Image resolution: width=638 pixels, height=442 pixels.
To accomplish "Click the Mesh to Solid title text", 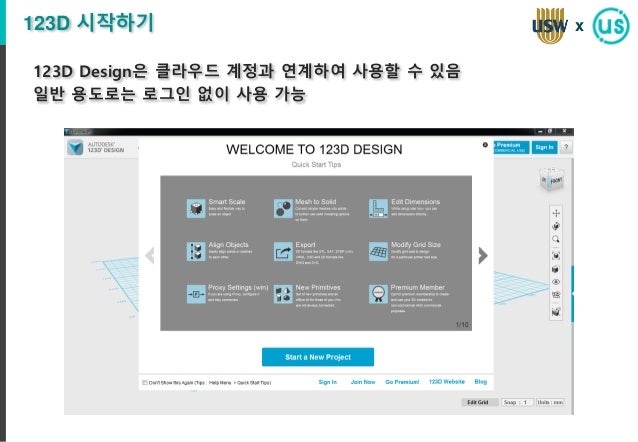I will point(316,201).
